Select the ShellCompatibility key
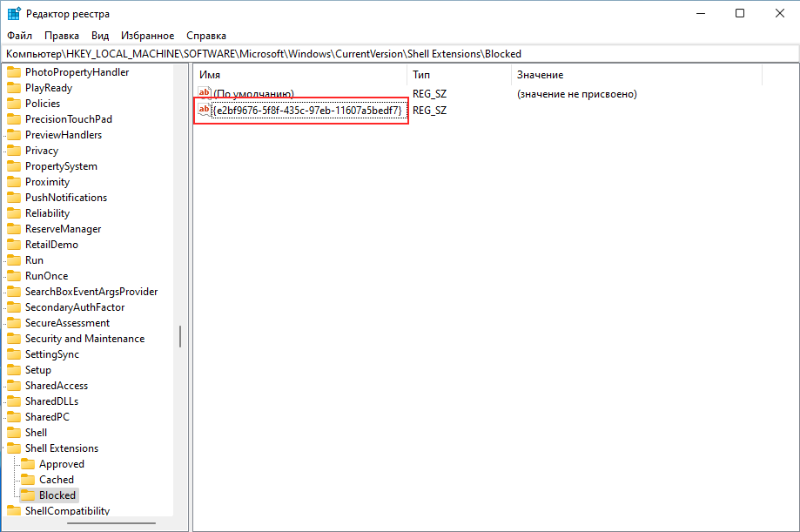This screenshot has height=532, width=800. coord(67,510)
